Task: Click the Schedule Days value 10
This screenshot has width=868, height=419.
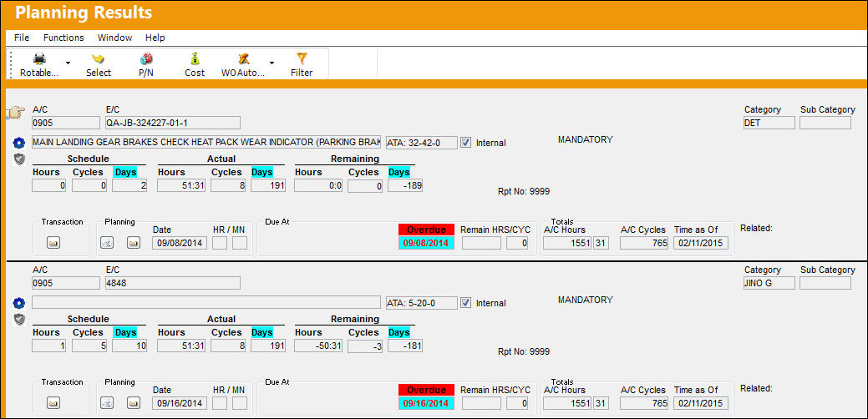Action: coord(129,346)
